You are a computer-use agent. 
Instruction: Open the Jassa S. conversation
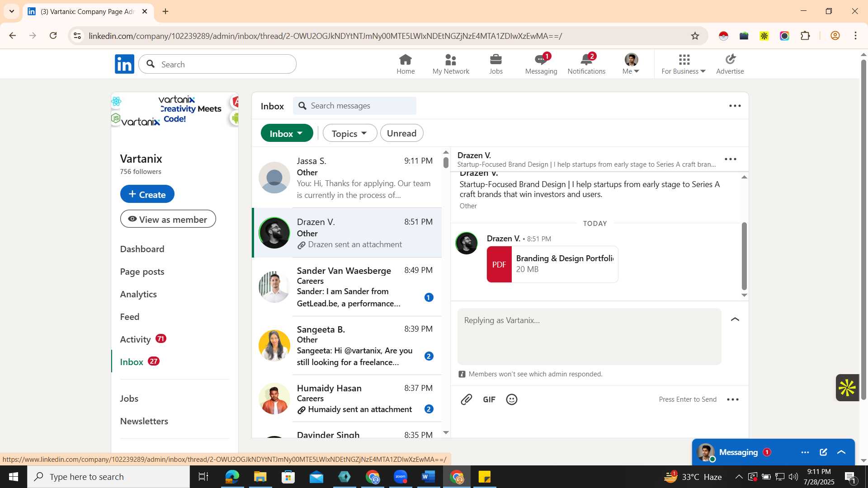tap(347, 178)
